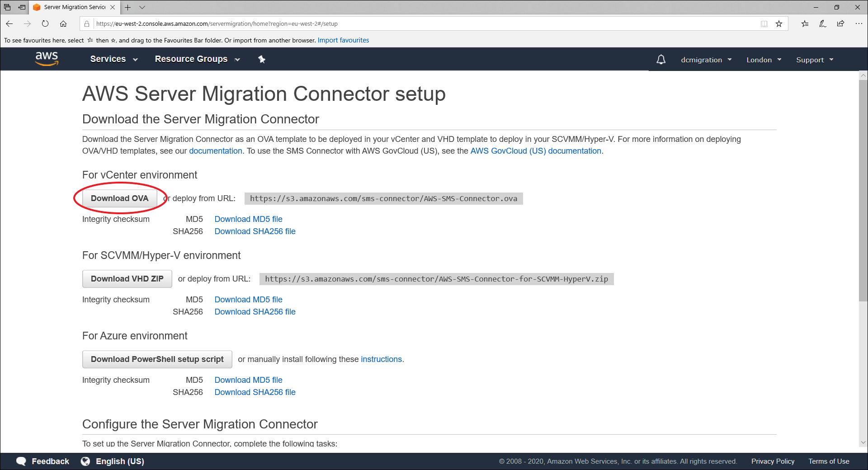Image resolution: width=868 pixels, height=470 pixels.
Task: Click the pin shortcut icon in AWS navbar
Action: 261,59
